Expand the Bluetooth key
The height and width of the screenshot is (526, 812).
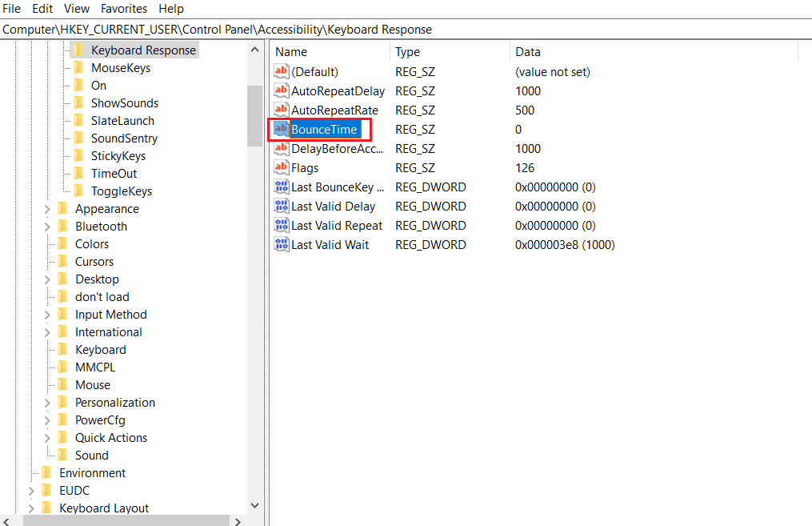coord(47,227)
